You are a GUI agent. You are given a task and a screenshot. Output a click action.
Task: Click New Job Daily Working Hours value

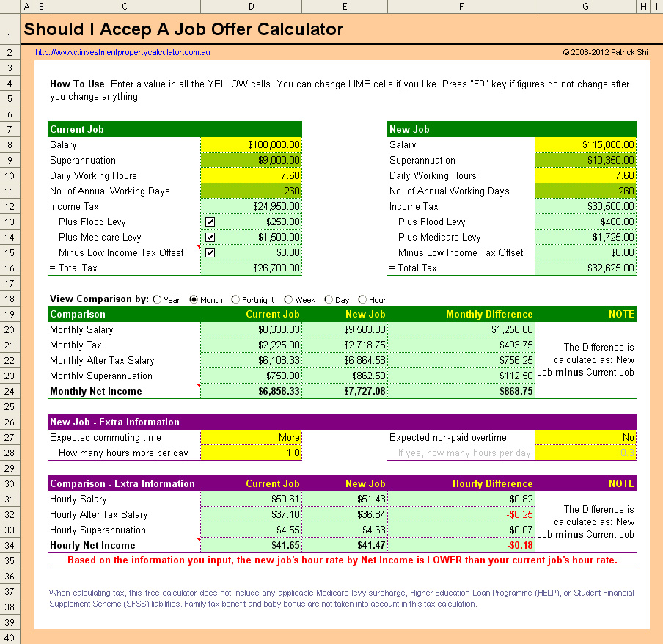(x=585, y=175)
